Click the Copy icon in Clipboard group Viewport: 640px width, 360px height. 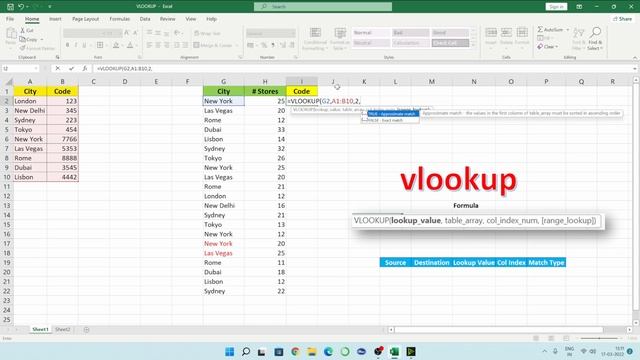pos(23,40)
